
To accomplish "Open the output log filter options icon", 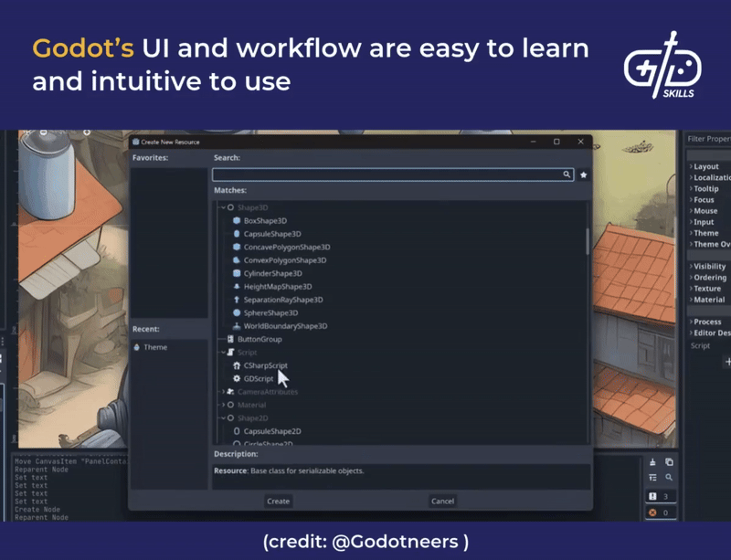I will 653,477.
